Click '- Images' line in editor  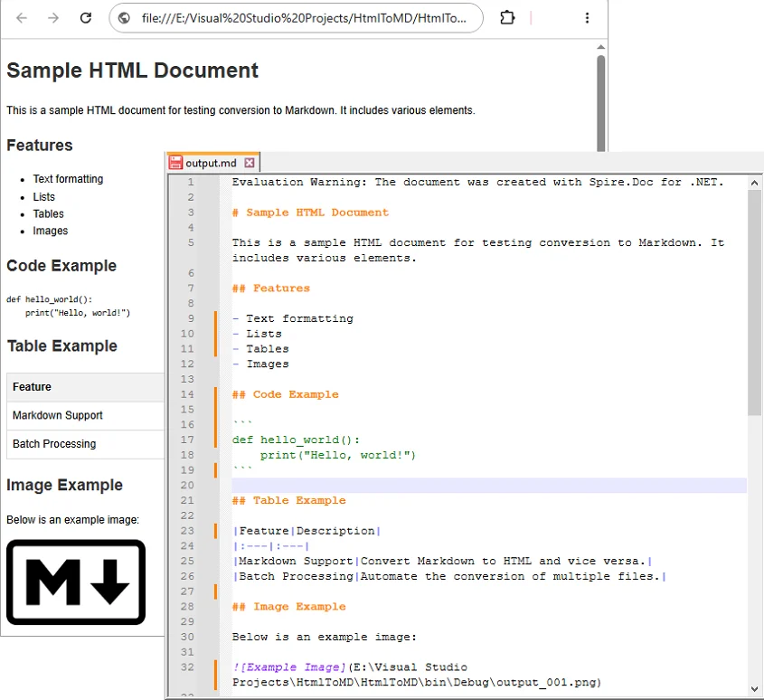coord(260,364)
